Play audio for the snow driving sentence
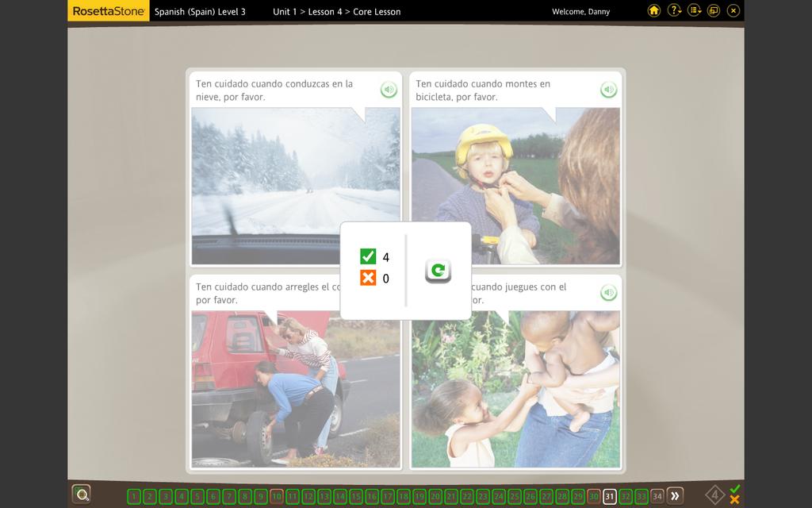812x508 pixels. [x=389, y=90]
